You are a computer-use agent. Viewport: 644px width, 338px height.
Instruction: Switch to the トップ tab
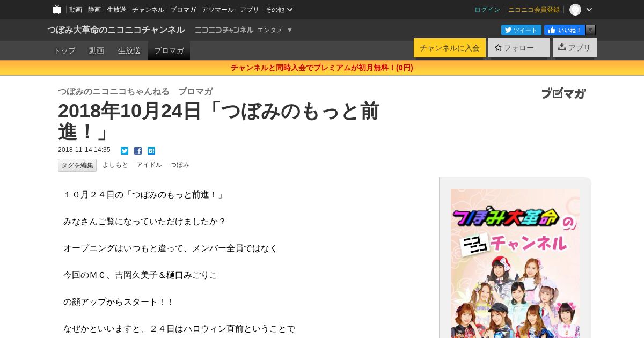64,50
